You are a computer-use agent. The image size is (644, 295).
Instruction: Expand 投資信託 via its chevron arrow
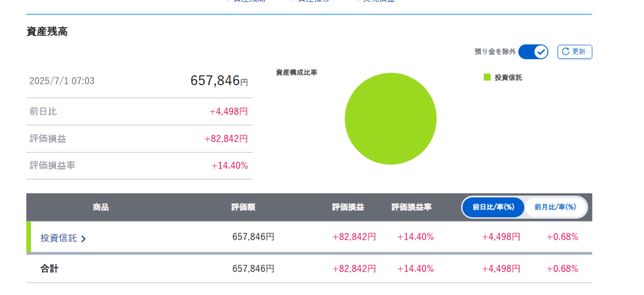[x=84, y=238]
